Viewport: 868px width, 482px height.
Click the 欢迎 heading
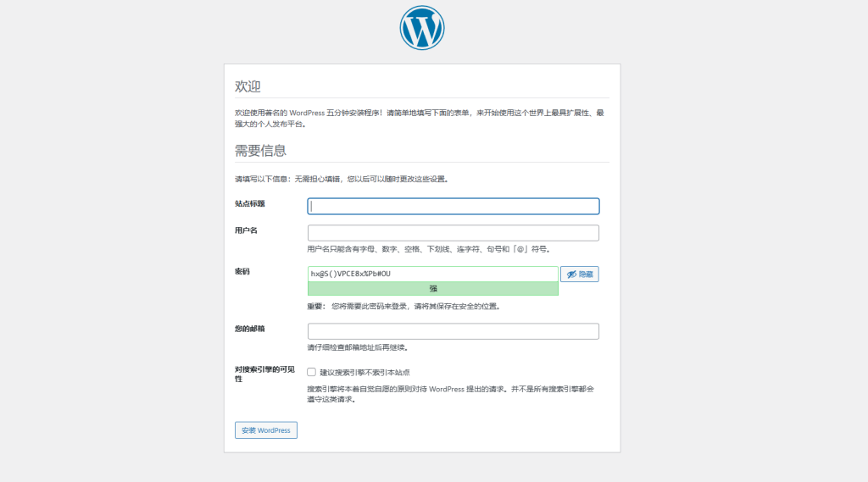pos(248,86)
